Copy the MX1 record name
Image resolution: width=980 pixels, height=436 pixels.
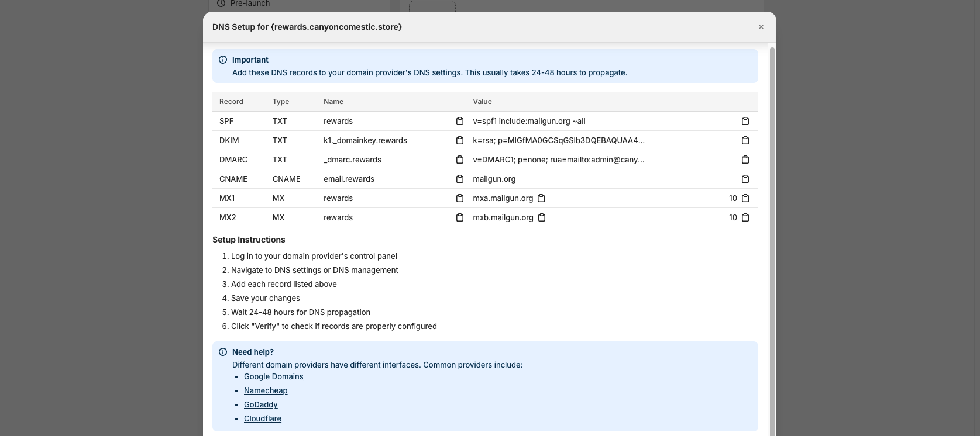[459, 198]
